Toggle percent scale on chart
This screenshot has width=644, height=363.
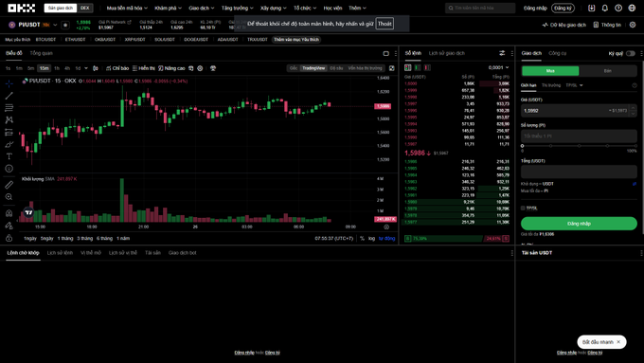tap(362, 239)
